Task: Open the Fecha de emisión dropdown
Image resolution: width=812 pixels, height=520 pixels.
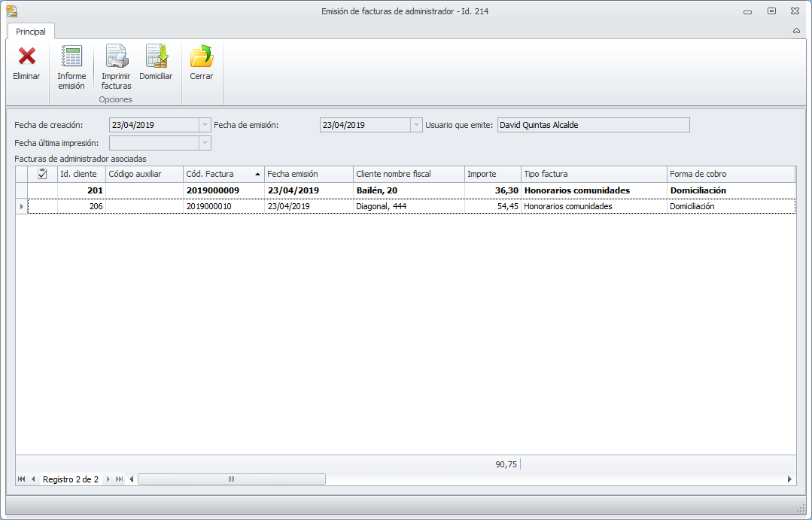Action: 416,125
